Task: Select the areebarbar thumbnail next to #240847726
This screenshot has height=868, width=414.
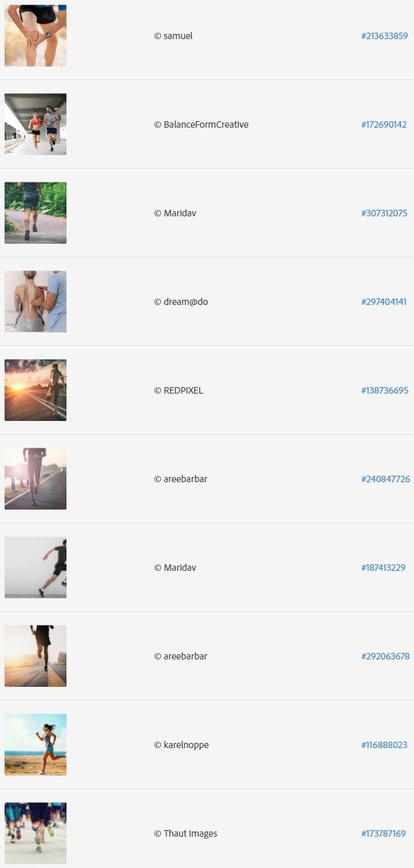Action: [x=35, y=478]
